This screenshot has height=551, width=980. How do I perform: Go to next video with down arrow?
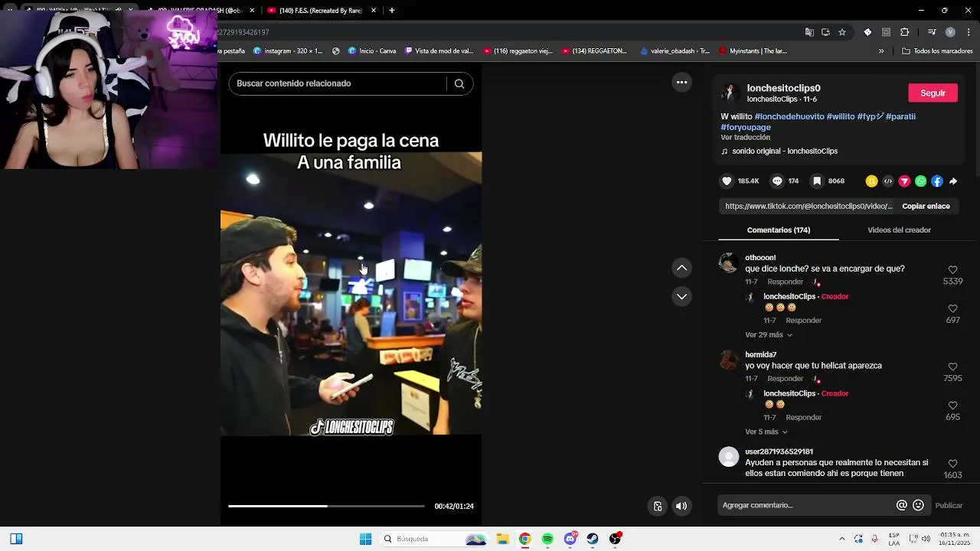point(681,296)
